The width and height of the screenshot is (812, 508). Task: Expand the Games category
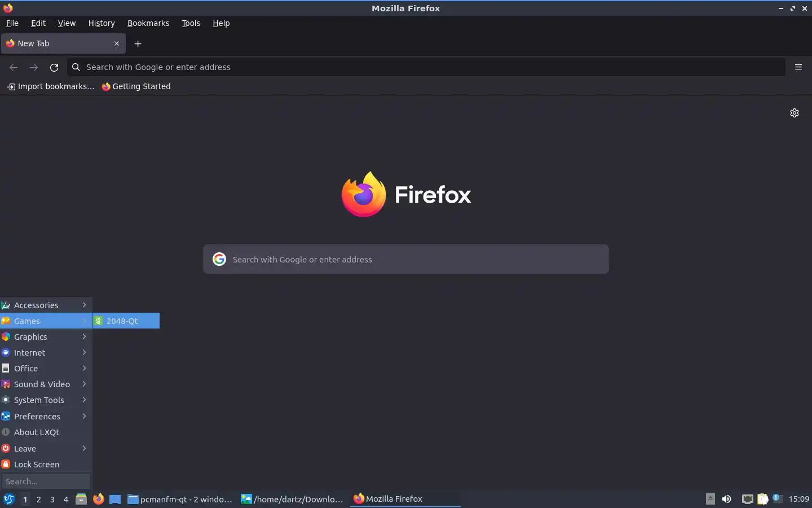(x=46, y=321)
